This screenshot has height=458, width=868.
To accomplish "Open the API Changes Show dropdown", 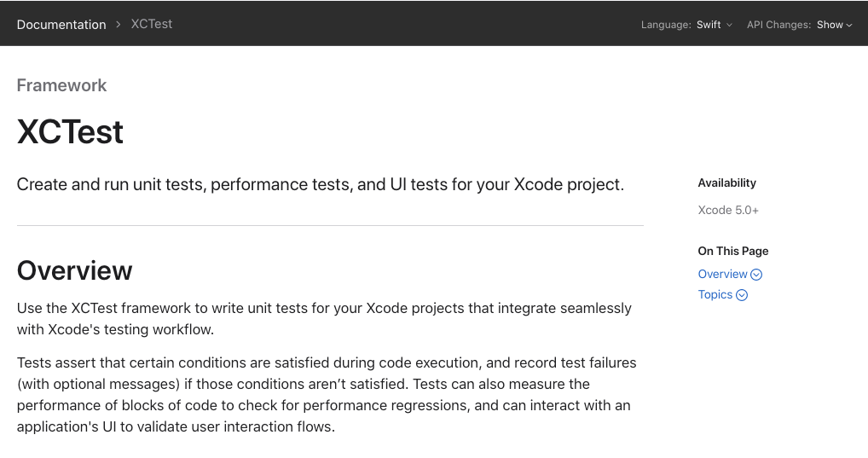I will (x=830, y=25).
